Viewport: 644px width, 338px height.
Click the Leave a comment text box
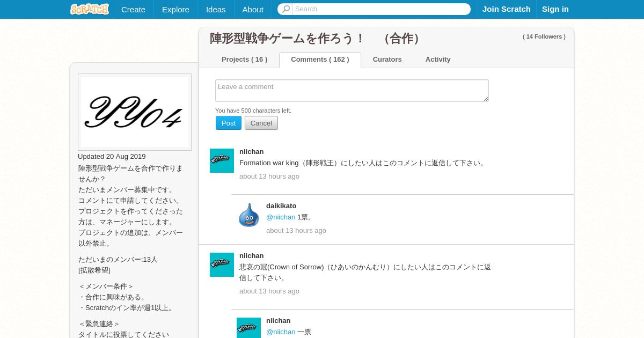coord(352,91)
